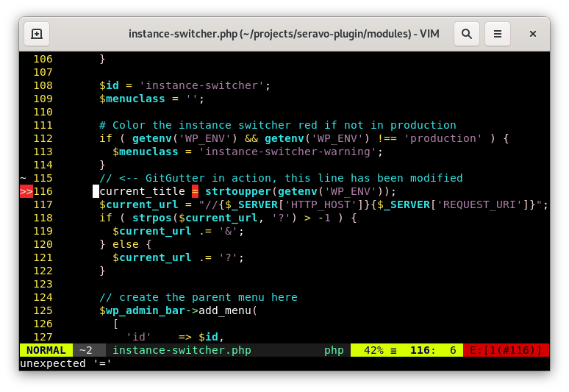Click the ~2 git changes indicator
Screen dimensions: 569x392
click(x=85, y=350)
